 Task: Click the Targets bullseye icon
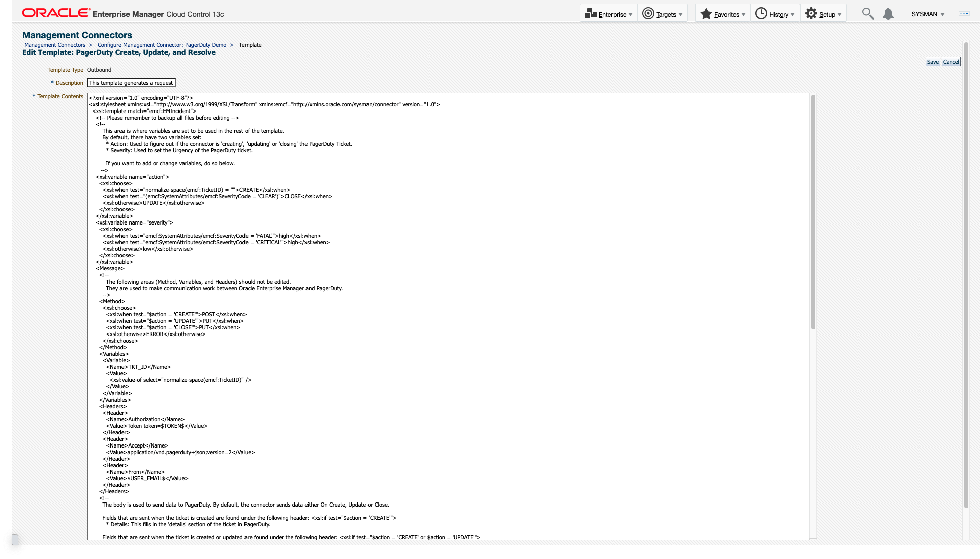click(648, 14)
